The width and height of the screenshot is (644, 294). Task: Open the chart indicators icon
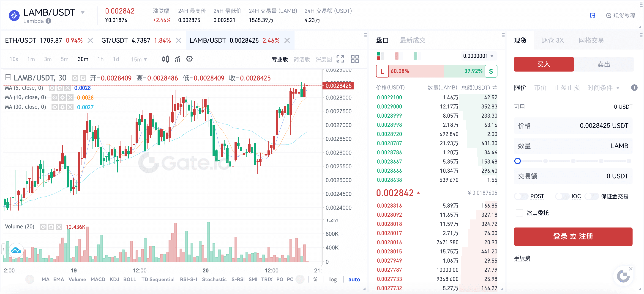177,59
